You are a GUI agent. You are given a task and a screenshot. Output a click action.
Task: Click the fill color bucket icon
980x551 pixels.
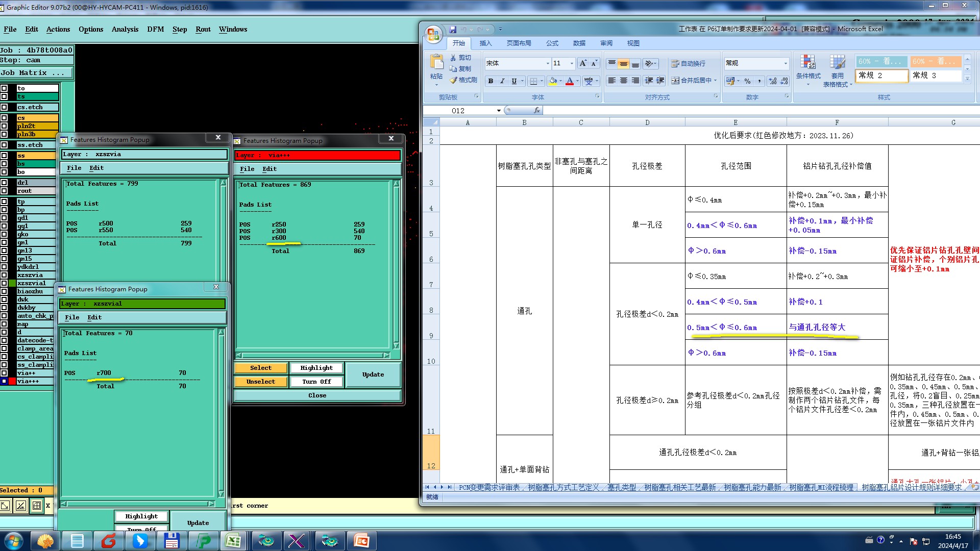(x=553, y=81)
